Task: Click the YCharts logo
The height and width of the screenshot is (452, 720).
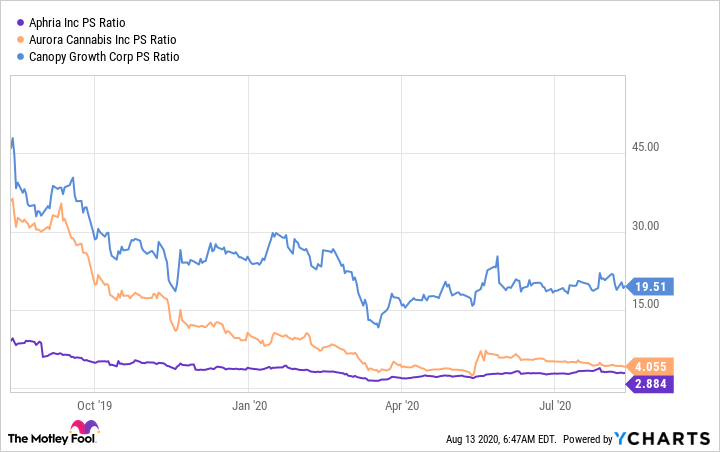Action: (671, 437)
